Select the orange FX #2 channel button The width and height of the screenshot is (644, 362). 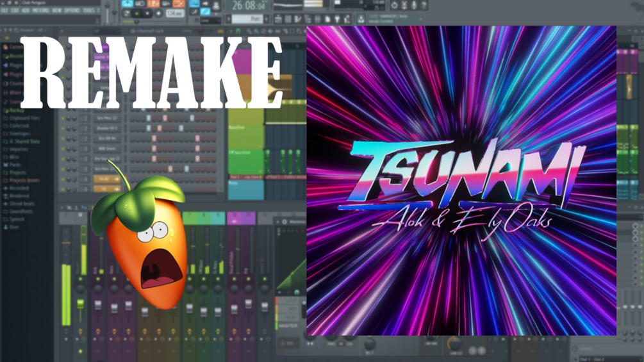(107, 179)
